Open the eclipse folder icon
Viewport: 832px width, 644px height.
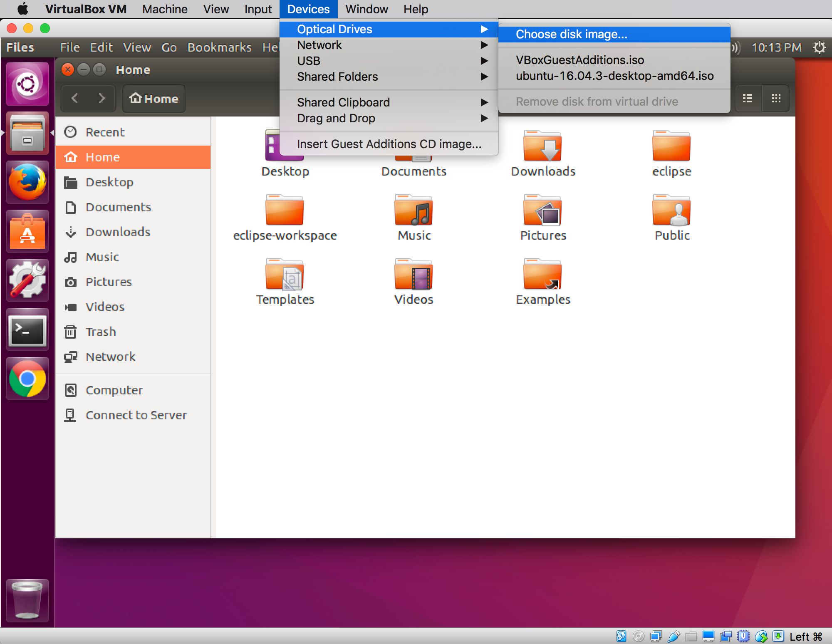(671, 146)
